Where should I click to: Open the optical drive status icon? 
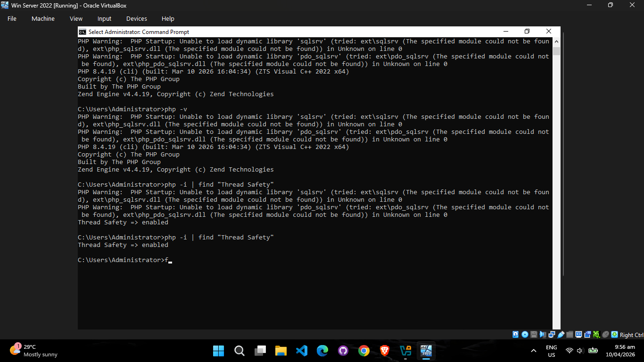(x=525, y=335)
